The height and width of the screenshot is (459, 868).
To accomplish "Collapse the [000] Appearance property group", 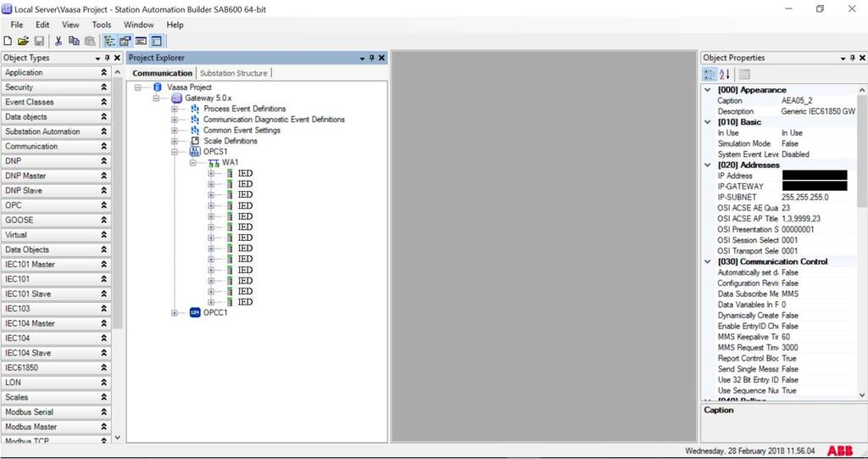I will [708, 90].
